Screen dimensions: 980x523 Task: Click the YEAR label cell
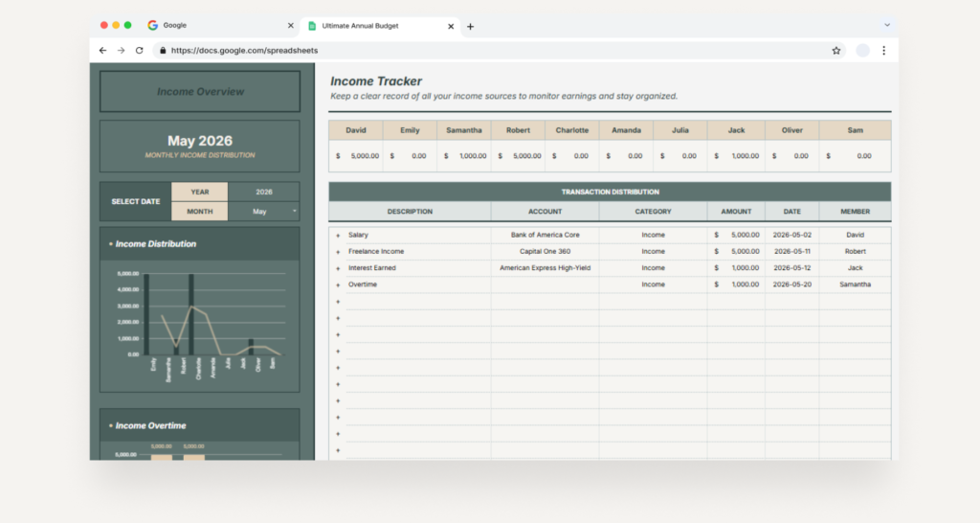point(200,193)
